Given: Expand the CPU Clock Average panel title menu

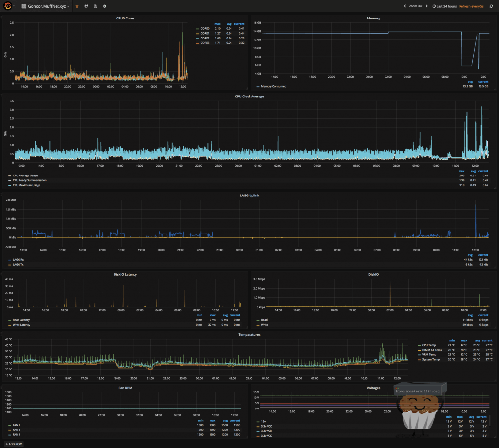Looking at the screenshot, I should coord(249,96).
